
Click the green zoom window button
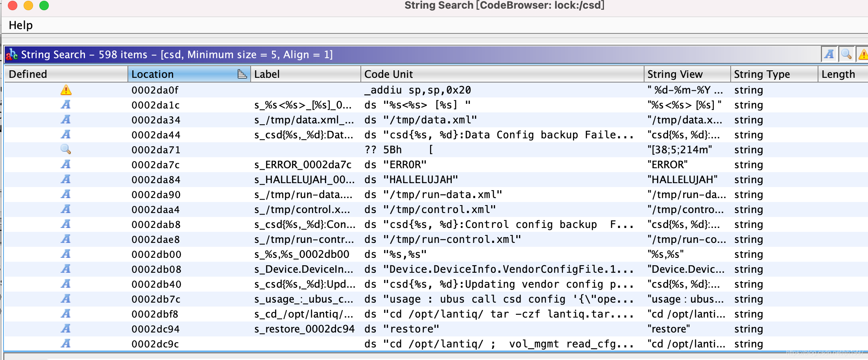[44, 6]
